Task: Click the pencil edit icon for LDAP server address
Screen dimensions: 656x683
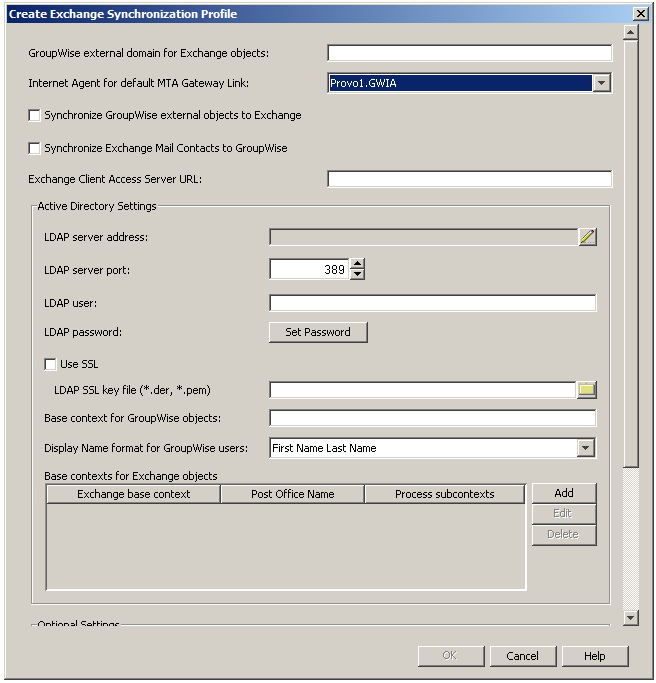Action: [587, 237]
